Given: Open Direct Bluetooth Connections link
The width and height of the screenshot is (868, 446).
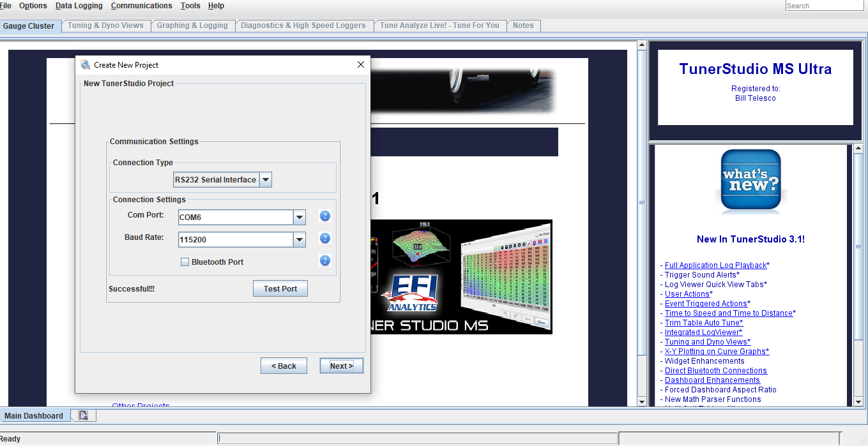Looking at the screenshot, I should [716, 371].
